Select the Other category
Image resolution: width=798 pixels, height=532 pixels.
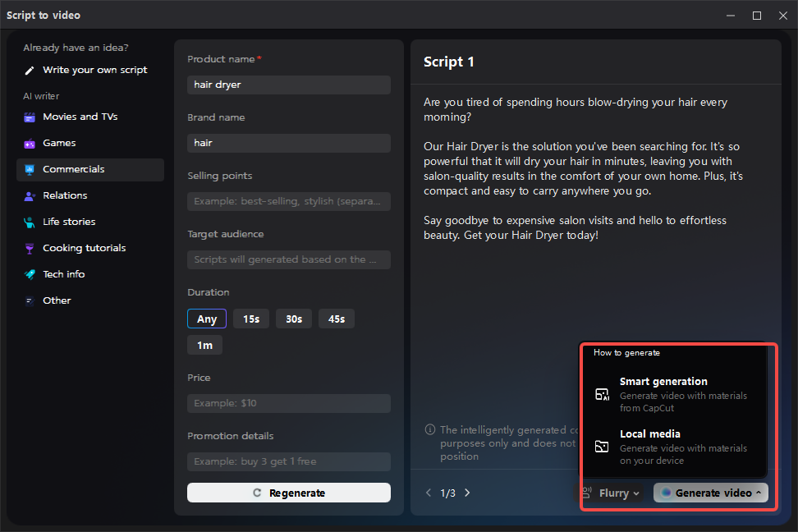pos(90,300)
